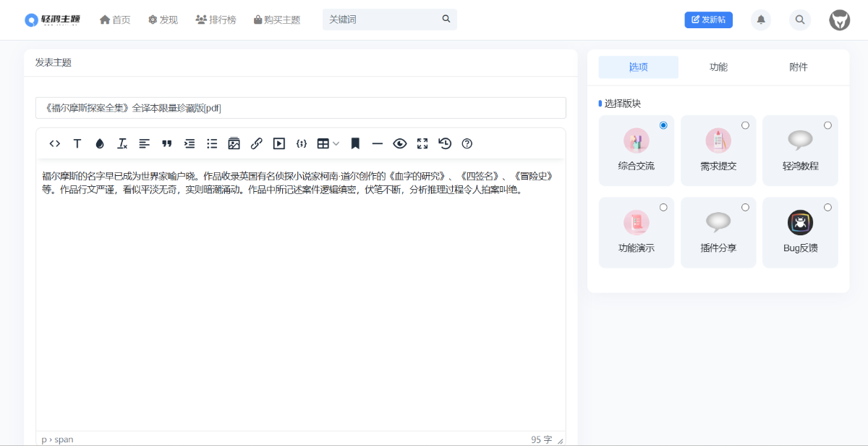
Task: Open 发现 in the navigation
Action: point(163,20)
